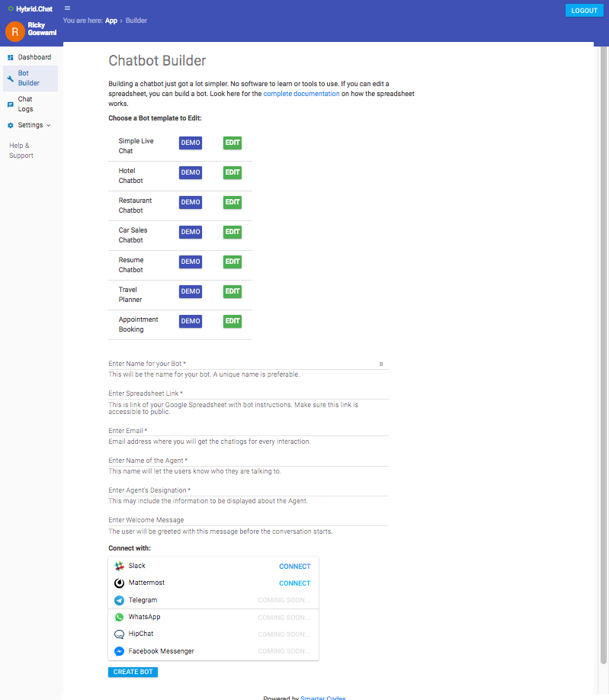
Task: Focus the Enter Spreadsheet Link field
Action: click(x=248, y=393)
